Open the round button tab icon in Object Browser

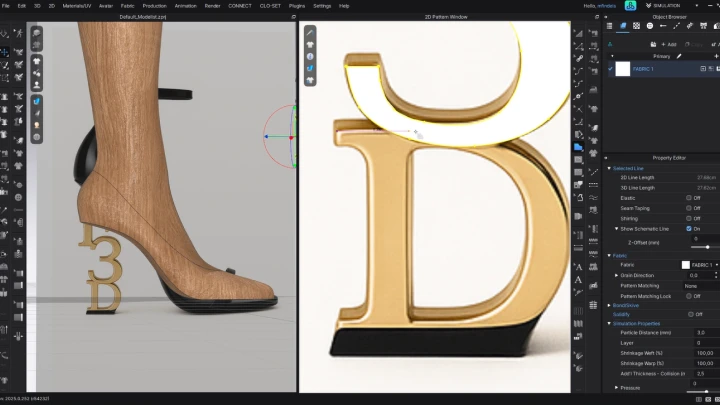pos(650,26)
